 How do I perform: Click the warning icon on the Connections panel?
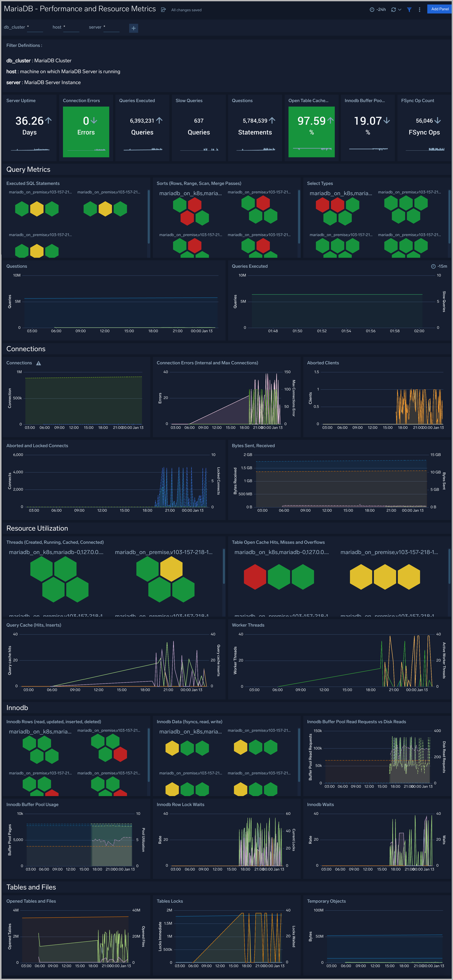(38, 363)
